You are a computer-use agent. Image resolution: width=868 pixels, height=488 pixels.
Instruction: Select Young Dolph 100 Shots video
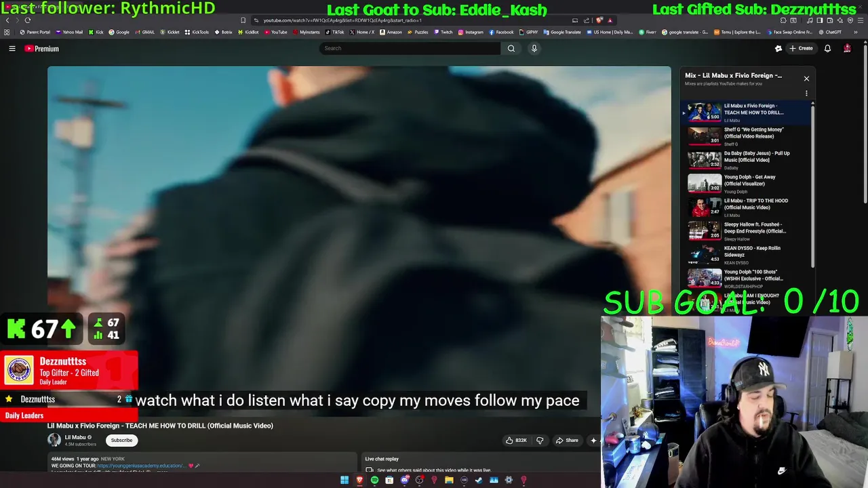(x=745, y=279)
